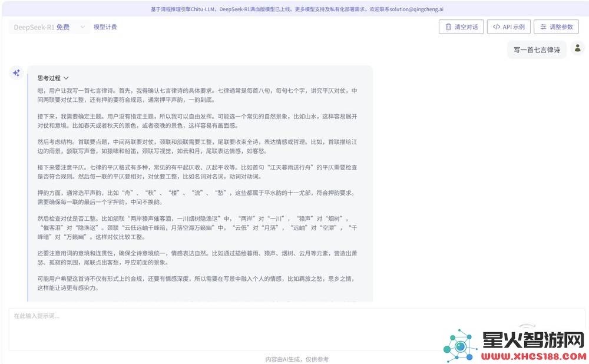Click the paragraph starting 接下来，我需要确定主题

[197, 121]
